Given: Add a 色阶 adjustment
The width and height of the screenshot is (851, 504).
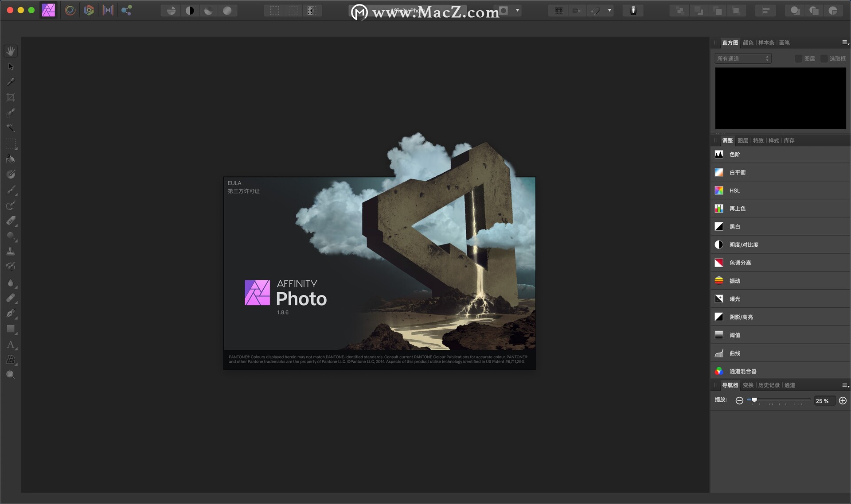Looking at the screenshot, I should [780, 154].
